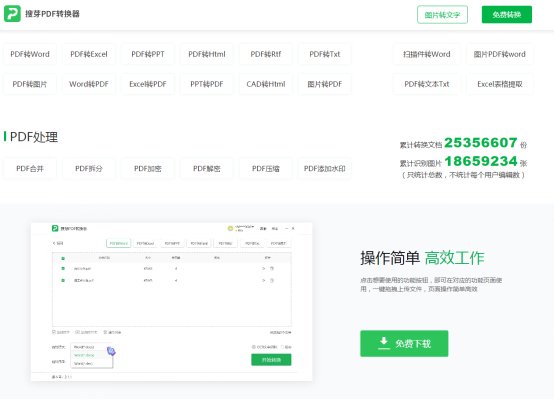The width and height of the screenshot is (554, 399).
Task: Click the description paragraph under 操作简单
Action: click(431, 284)
